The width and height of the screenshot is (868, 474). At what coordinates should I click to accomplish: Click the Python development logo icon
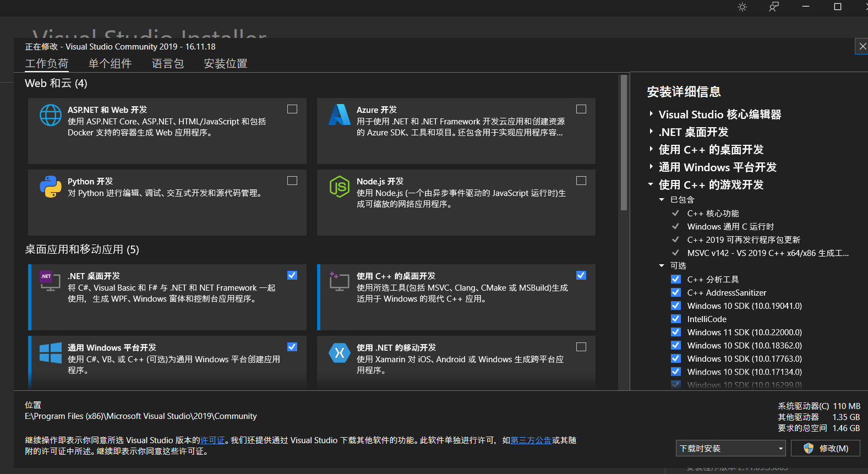[x=51, y=187]
